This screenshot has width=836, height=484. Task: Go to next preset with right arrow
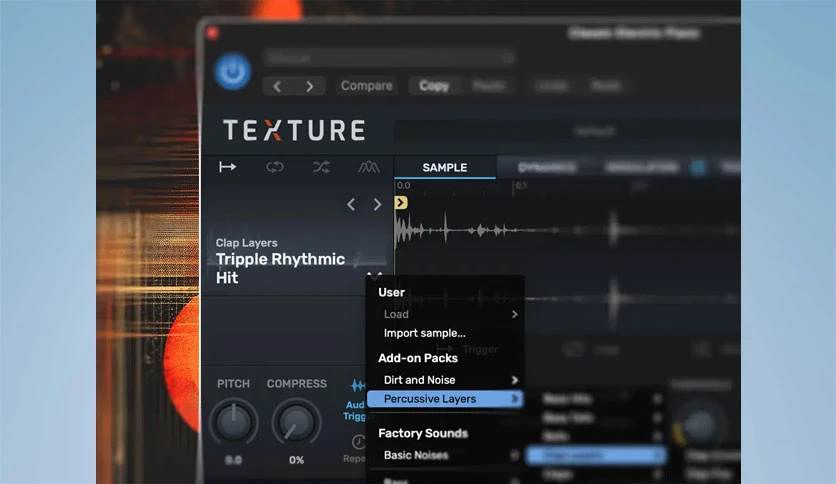click(309, 86)
